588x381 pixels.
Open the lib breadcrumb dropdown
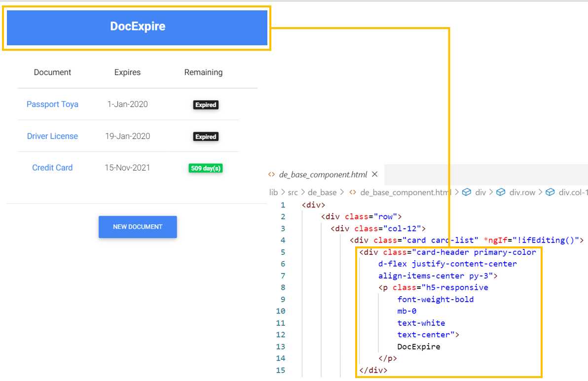point(274,192)
